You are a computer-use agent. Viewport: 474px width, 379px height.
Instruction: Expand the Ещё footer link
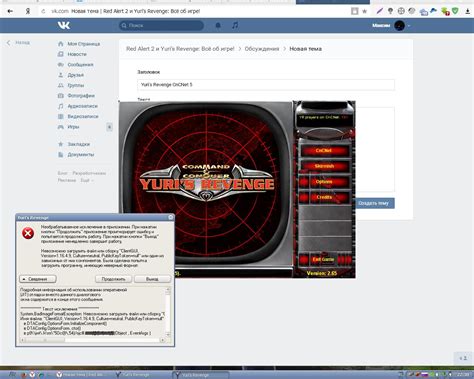(x=86, y=180)
